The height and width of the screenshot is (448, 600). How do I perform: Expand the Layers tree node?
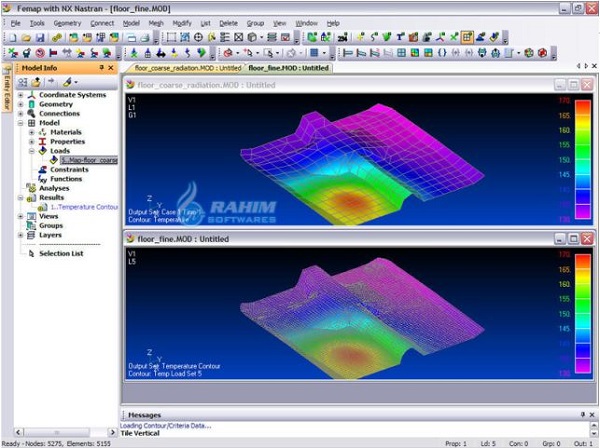[21, 235]
